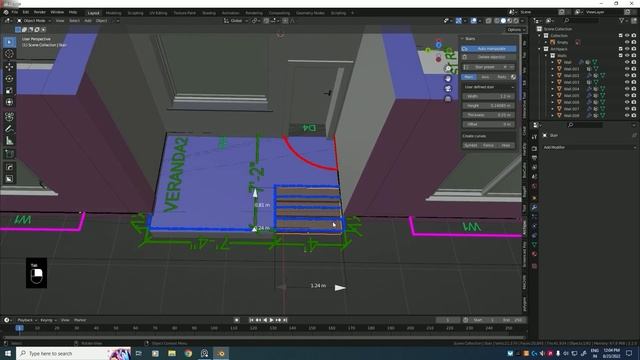Select the Select Box tool

click(x=9, y=42)
